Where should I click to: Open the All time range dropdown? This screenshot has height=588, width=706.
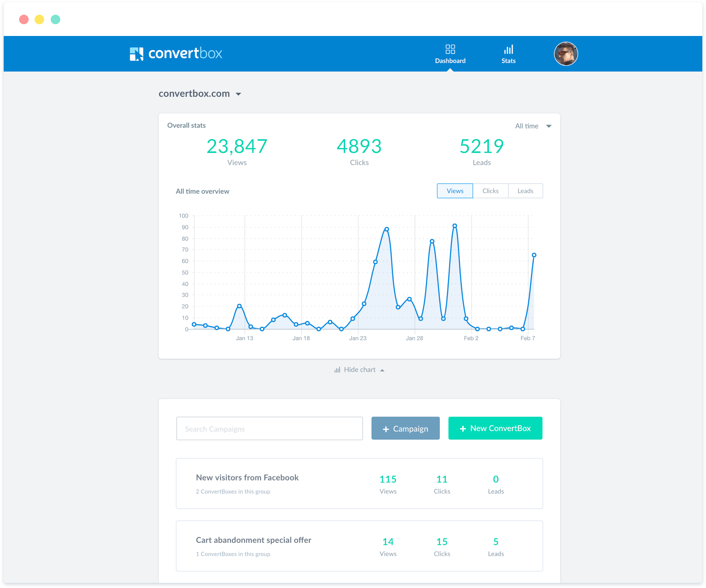point(533,126)
